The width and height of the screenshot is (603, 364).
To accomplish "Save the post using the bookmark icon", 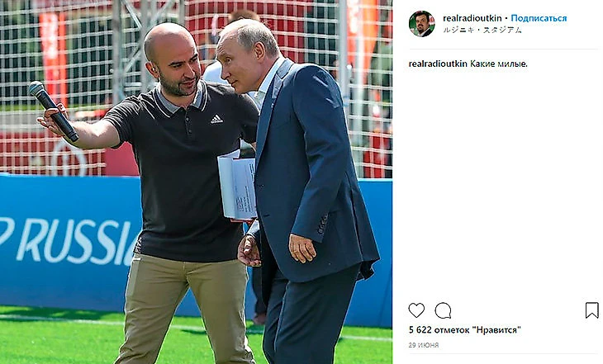I will click(591, 310).
